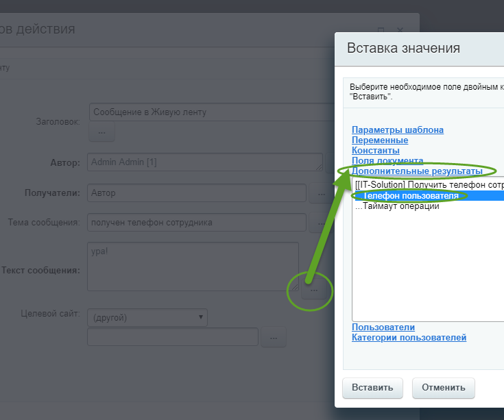Click into the Автор input field
The image size is (504, 420).
205,162
